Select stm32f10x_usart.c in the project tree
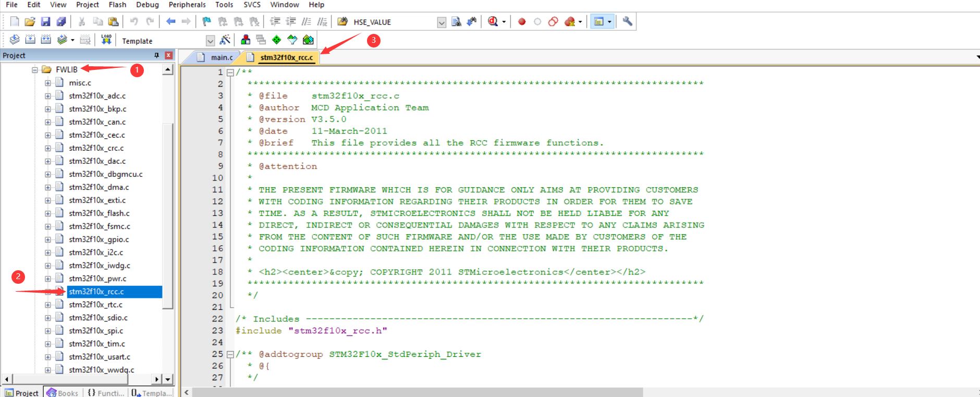 click(100, 357)
